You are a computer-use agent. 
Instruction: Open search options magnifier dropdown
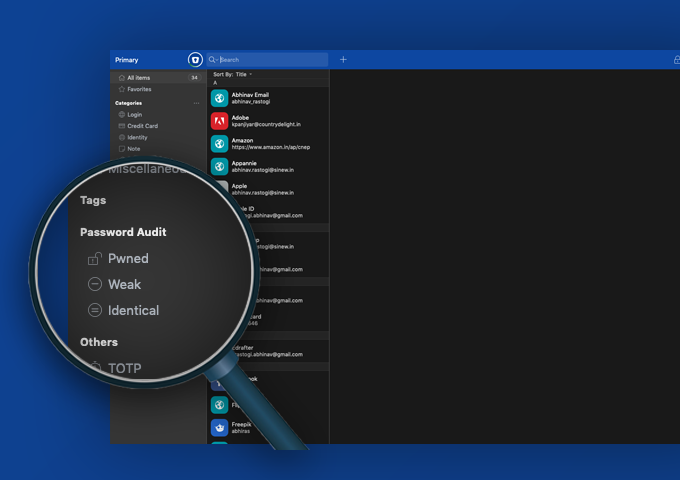[213, 60]
